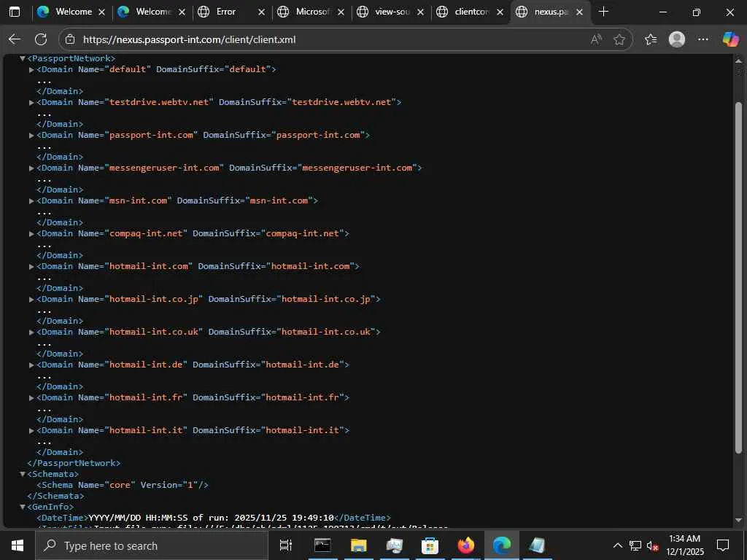Click the muted volume tray icon
747x560 pixels.
tap(653, 545)
